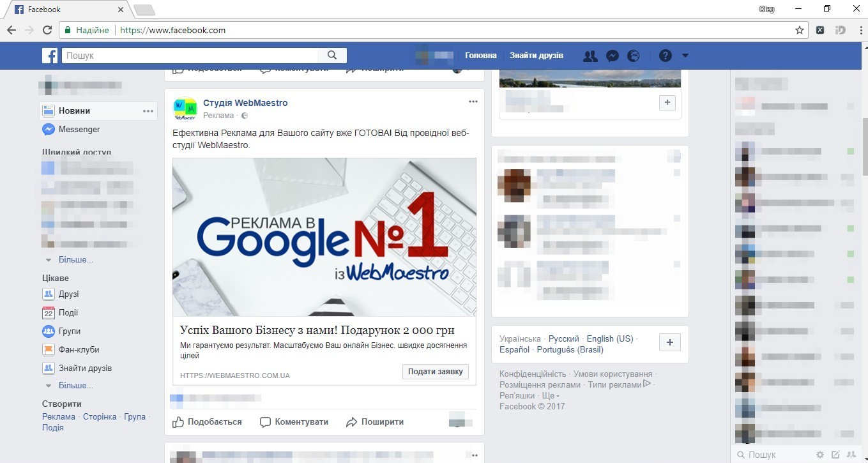Open Реп'яшки footer link
The width and height of the screenshot is (868, 463).
pos(517,396)
